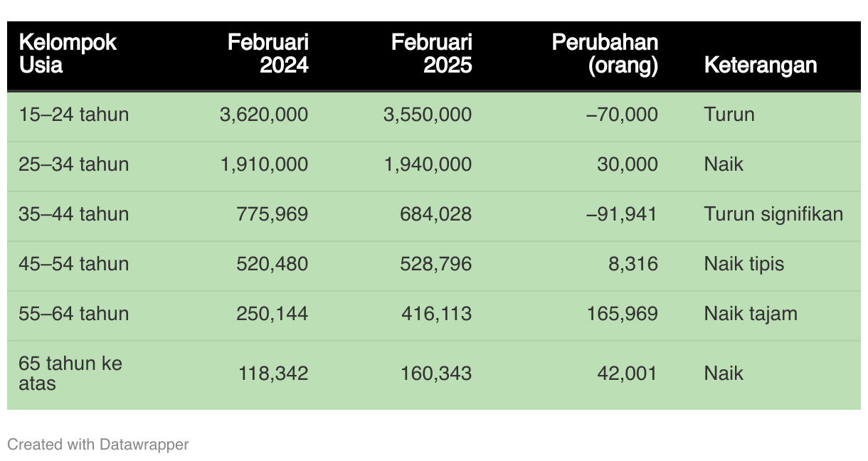Image resolution: width=868 pixels, height=461 pixels.
Task: Click the −91,941 change value
Action: [x=622, y=214]
